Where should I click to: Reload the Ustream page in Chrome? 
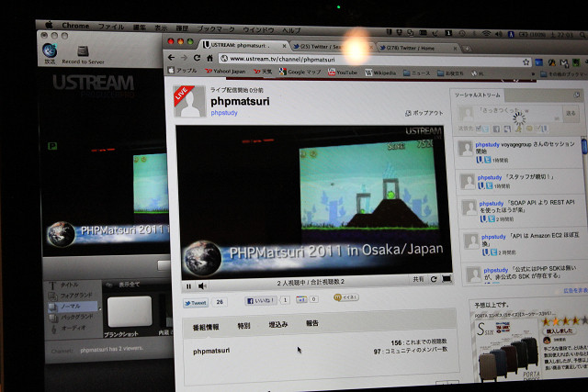197,58
